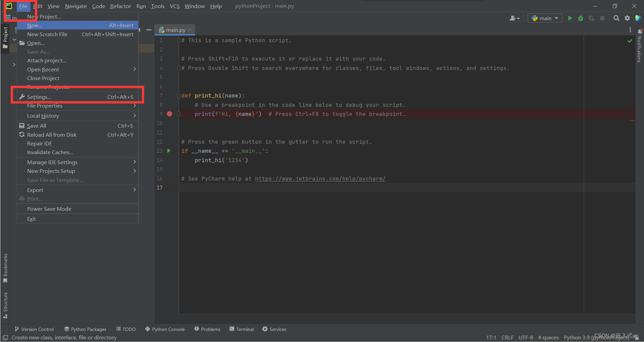Open the VCS menu
The image size is (644, 342).
coord(175,6)
